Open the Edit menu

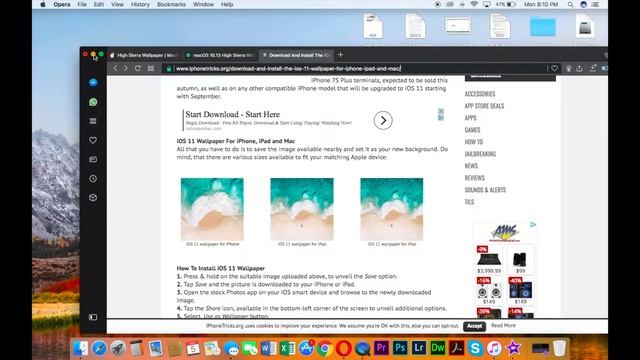click(99, 4)
